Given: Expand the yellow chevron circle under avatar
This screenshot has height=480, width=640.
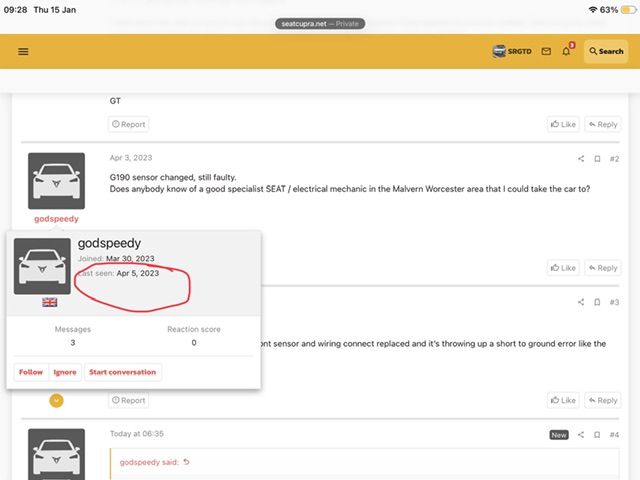Looking at the screenshot, I should [x=56, y=400].
